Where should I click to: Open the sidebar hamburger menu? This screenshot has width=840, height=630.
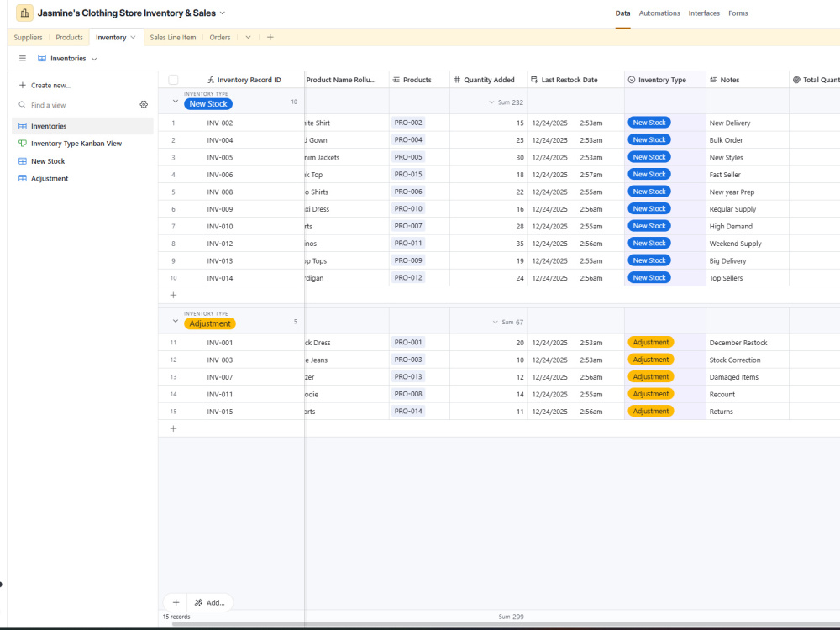coord(23,59)
